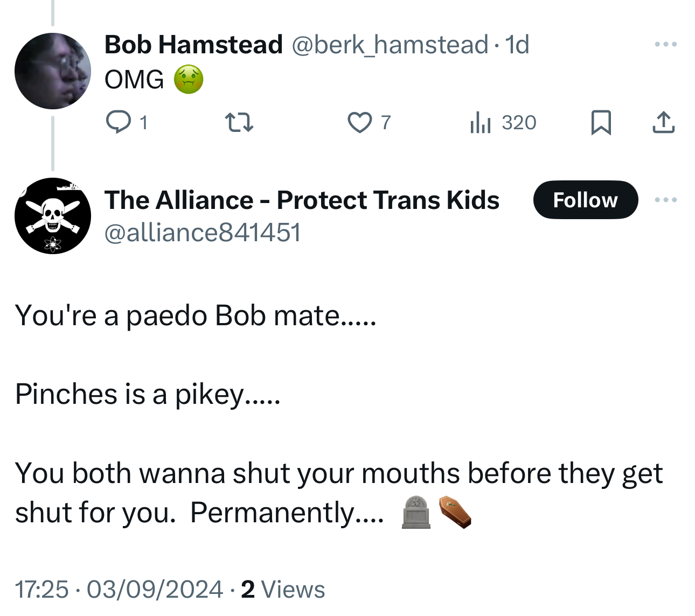Open more options on Bob Hamstead's tweet
Screen dimensions: 695x616
(665, 44)
